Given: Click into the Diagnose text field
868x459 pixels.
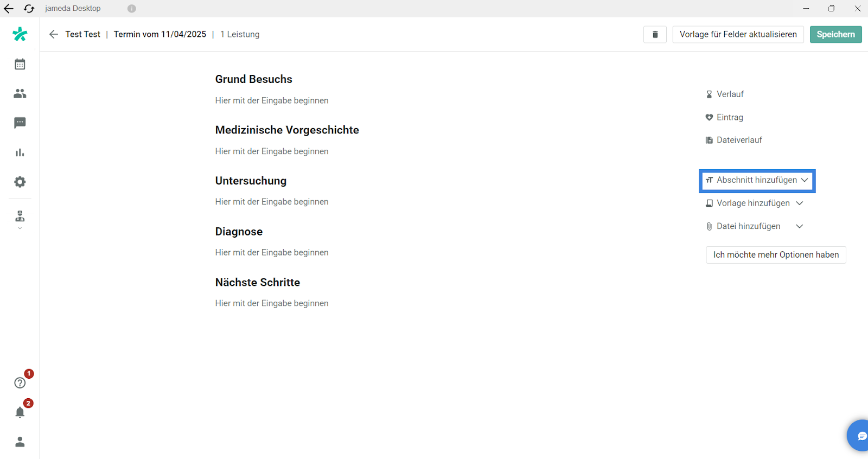Looking at the screenshot, I should 272,253.
